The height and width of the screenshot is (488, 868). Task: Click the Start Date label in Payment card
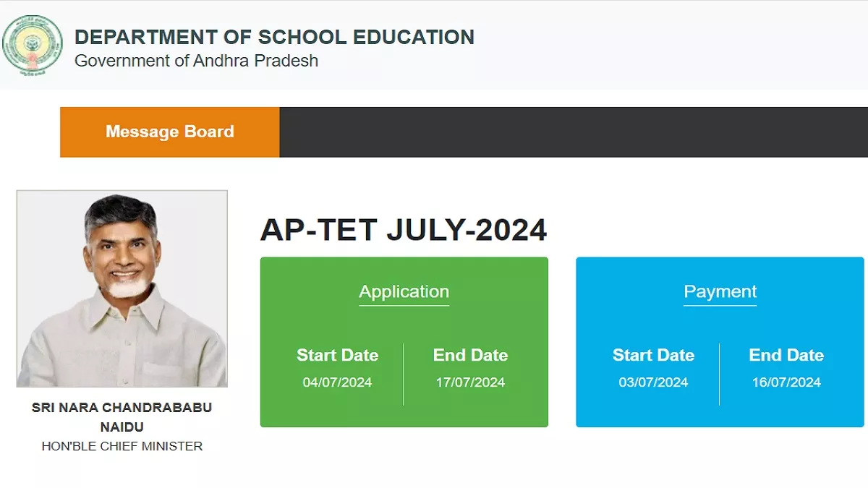[653, 356]
